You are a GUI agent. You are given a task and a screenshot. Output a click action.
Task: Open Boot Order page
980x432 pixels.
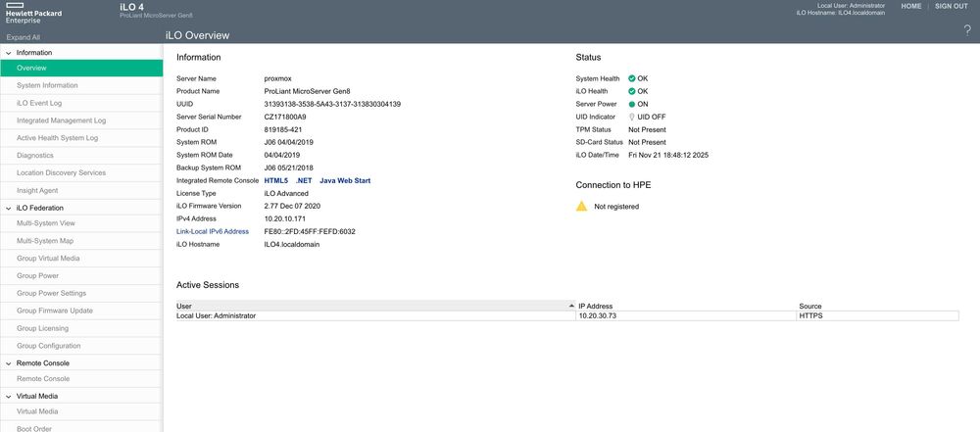pos(81,428)
